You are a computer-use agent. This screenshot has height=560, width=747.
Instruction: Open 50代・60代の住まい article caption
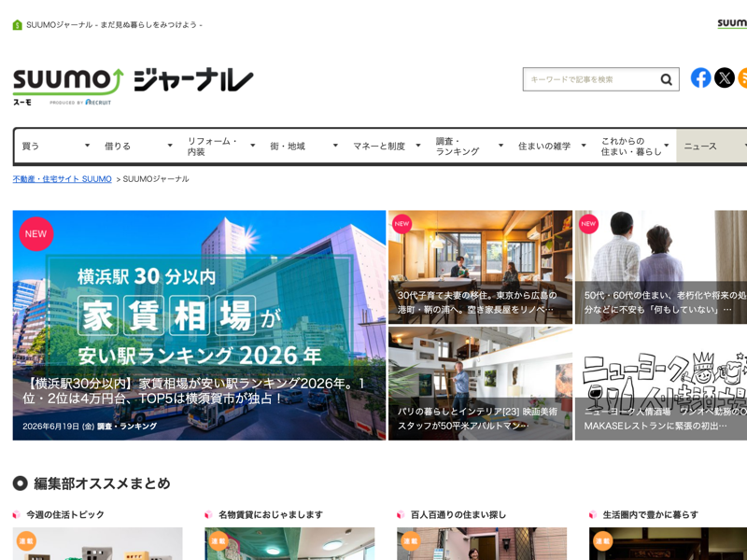tap(665, 302)
